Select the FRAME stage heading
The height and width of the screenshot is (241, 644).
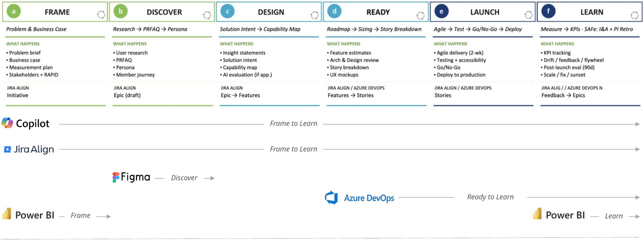(x=57, y=12)
